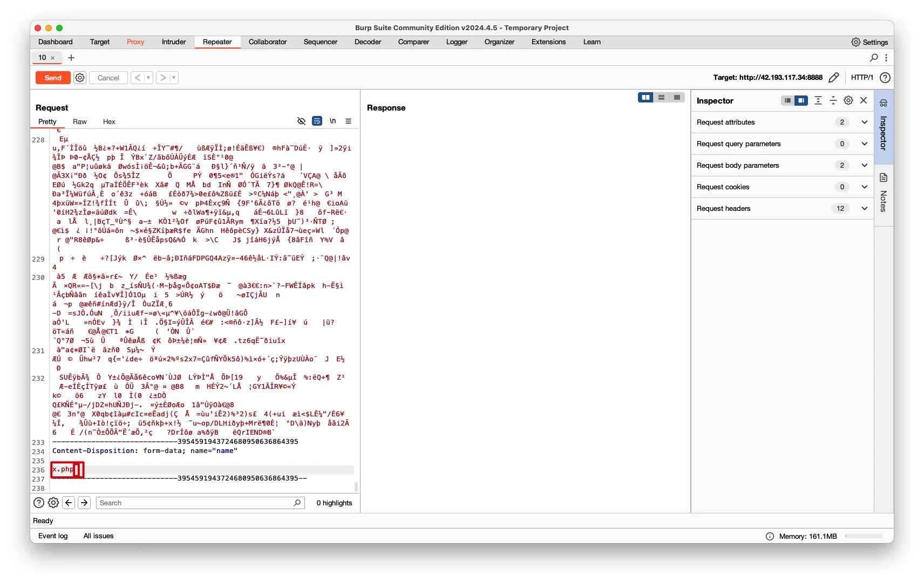Viewport: 924px width, 583px height.
Task: Open the request pane hamburger menu
Action: coord(349,121)
